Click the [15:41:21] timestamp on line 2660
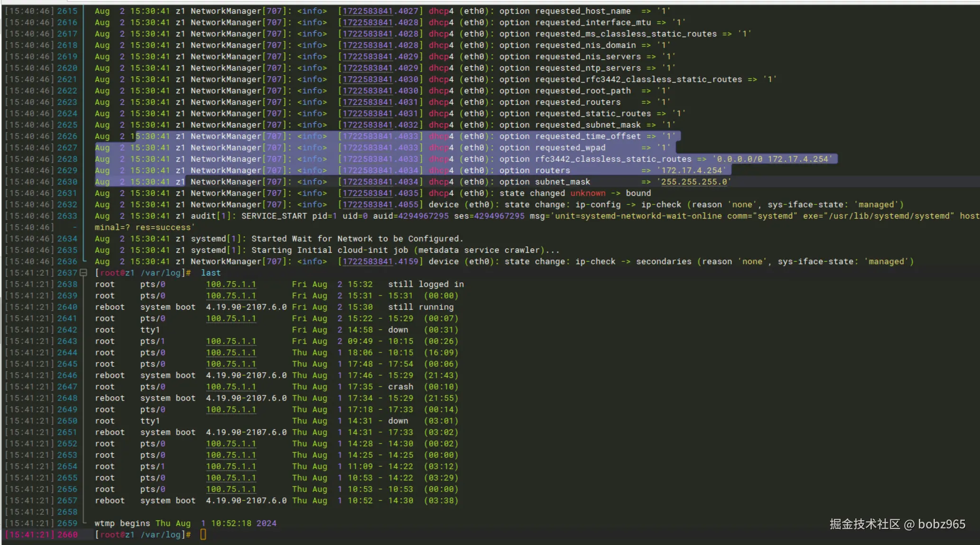This screenshot has height=545, width=980. (29, 535)
